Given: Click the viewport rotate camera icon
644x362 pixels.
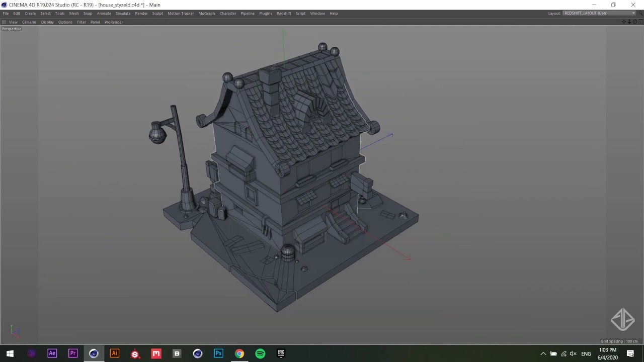Looking at the screenshot, I should [635, 22].
